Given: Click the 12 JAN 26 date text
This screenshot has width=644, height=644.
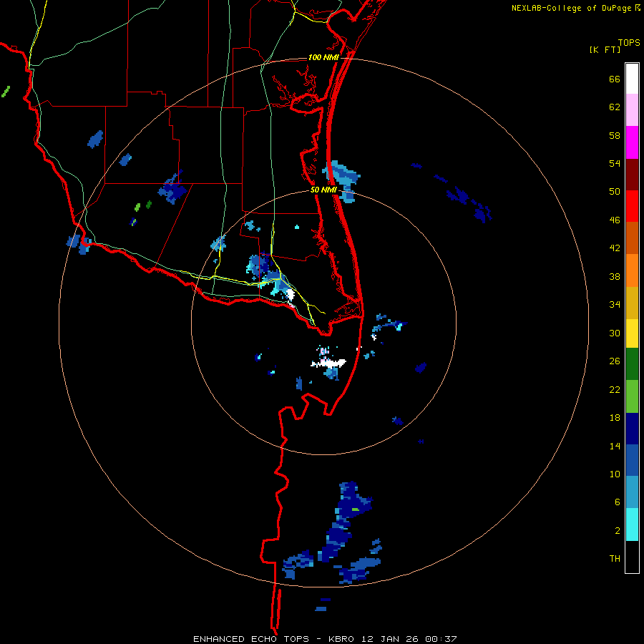Looking at the screenshot, I should [391, 639].
